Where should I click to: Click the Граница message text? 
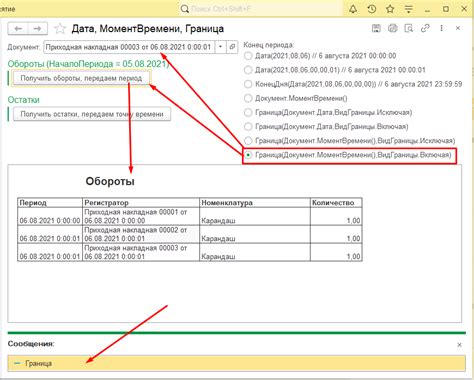[39, 363]
